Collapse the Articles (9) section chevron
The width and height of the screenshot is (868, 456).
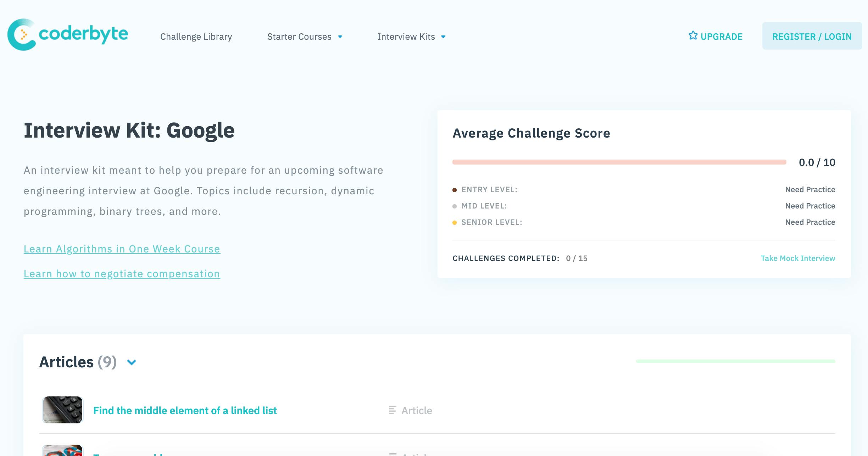[132, 362]
